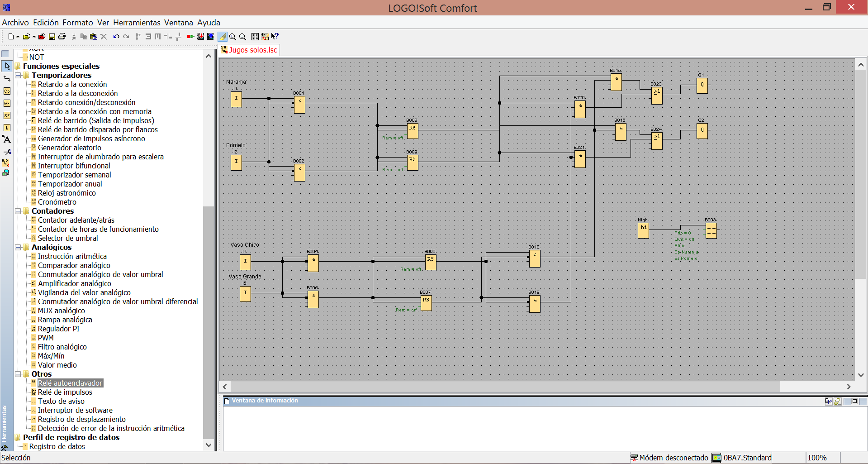Screen dimensions: 868x464
Task: Undo the last action
Action: click(x=116, y=37)
